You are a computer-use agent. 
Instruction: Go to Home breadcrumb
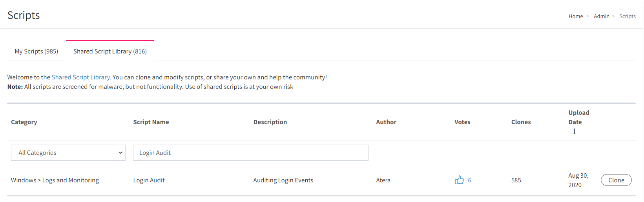point(576,16)
